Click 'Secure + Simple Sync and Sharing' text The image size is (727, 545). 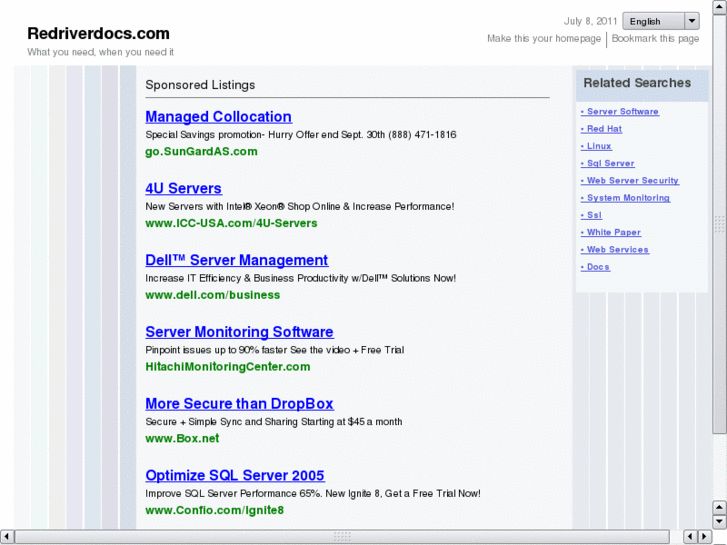pos(274,422)
